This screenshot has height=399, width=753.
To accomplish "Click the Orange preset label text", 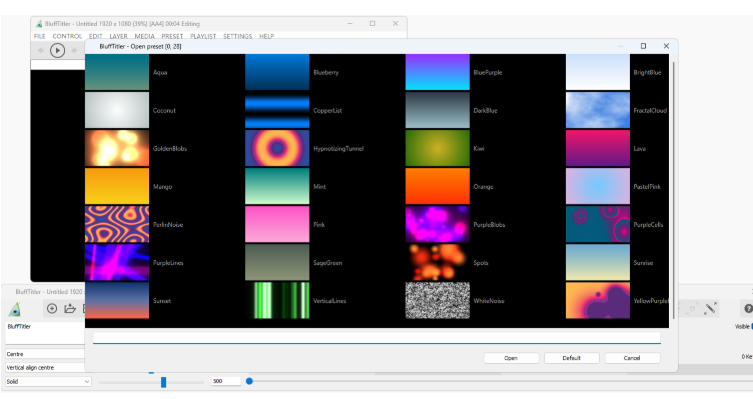I will tap(483, 187).
